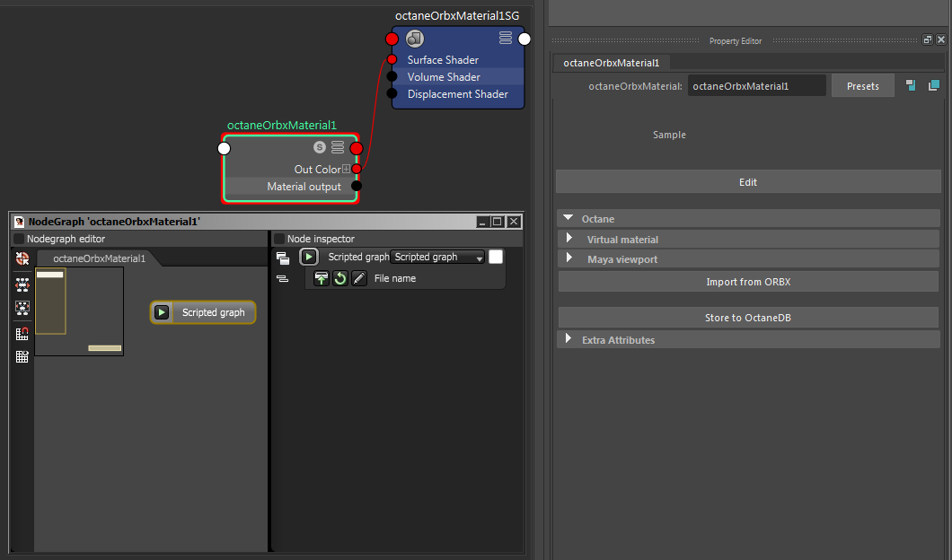Toggle the Node inspector checkbox
The height and width of the screenshot is (560, 952).
pos(279,239)
